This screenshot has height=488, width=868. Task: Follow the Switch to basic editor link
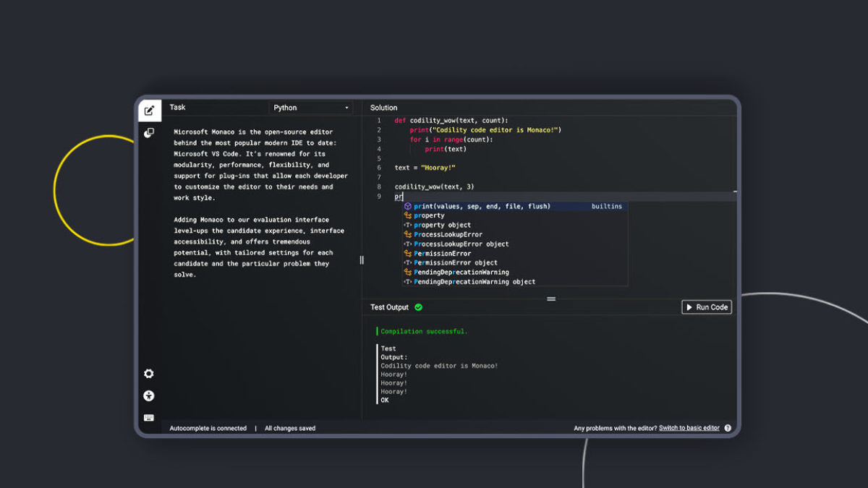pyautogui.click(x=689, y=428)
